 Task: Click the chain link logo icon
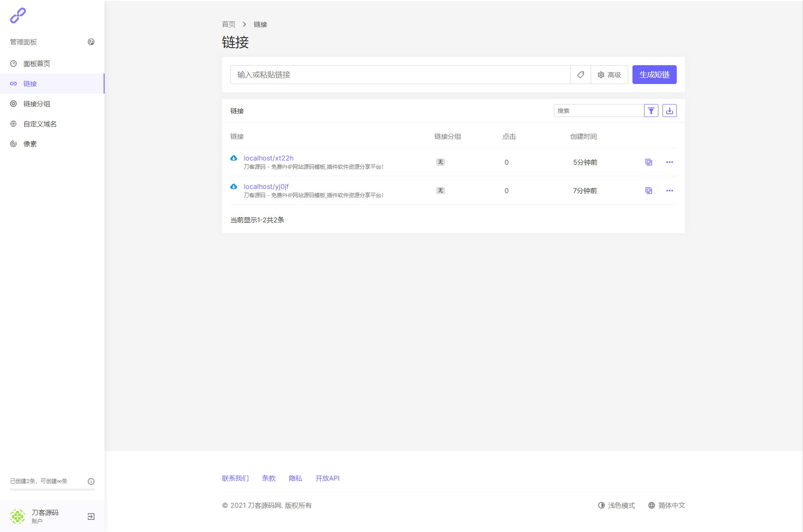pos(18,15)
